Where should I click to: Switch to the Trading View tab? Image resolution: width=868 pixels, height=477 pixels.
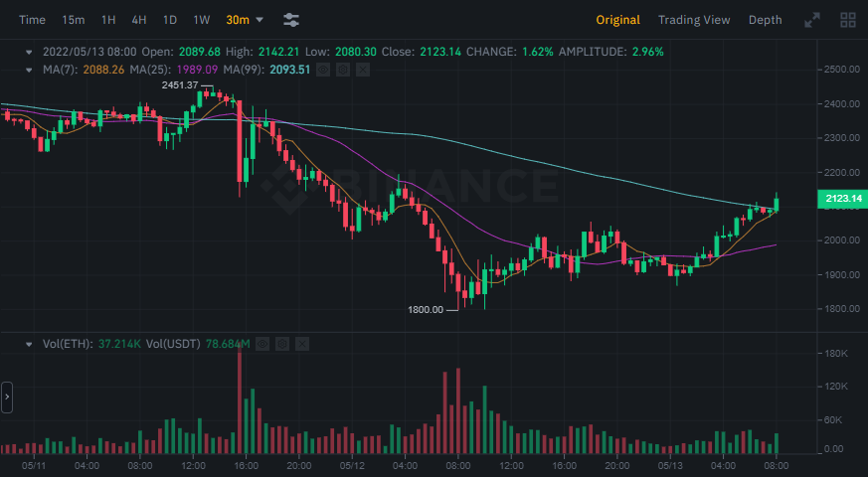coord(693,20)
